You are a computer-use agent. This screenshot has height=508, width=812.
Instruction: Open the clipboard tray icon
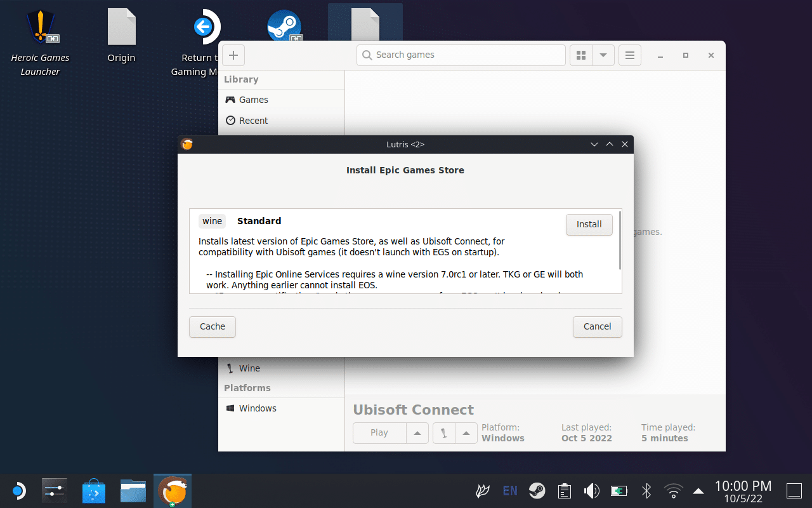[564, 491]
